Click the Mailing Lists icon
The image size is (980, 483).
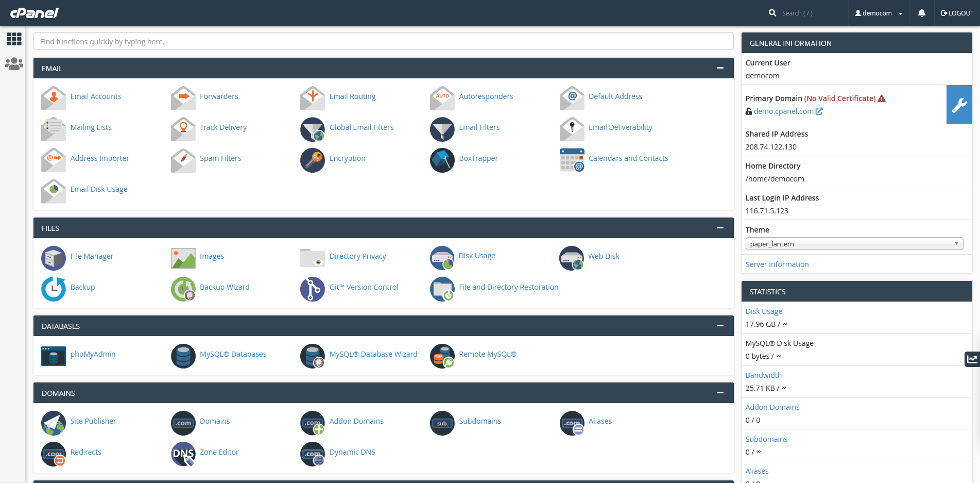(54, 129)
